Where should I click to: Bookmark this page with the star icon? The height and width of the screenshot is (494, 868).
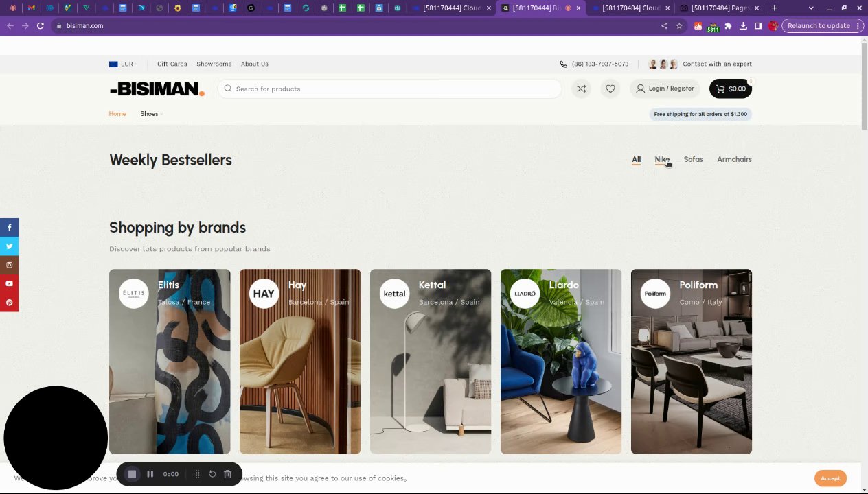tap(679, 25)
